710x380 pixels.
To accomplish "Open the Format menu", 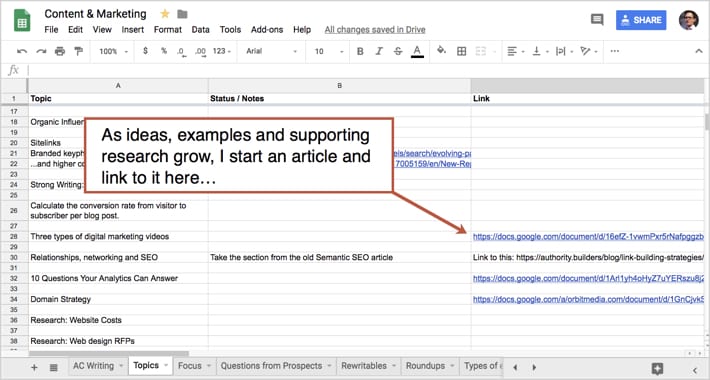I will [x=168, y=29].
